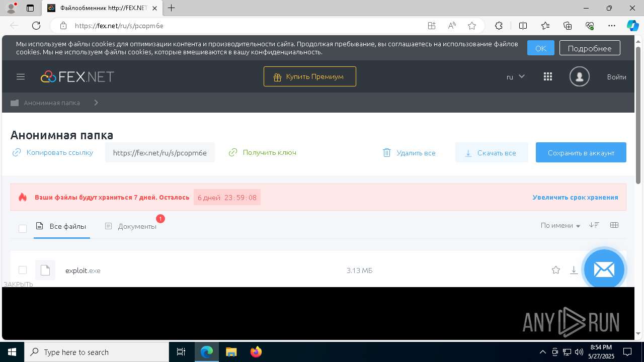
Task: Open the apps grid icon in header
Action: pos(548,76)
